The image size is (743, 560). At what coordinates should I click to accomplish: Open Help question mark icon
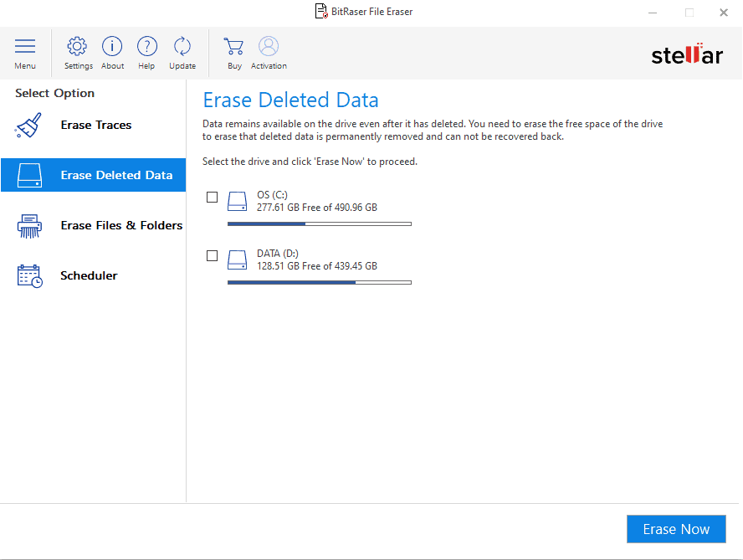coord(147,47)
